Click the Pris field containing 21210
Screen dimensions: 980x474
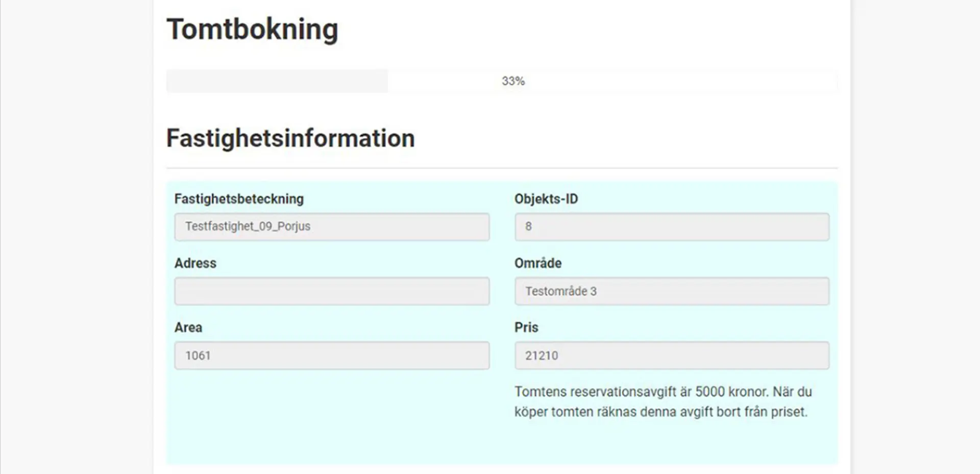point(672,355)
